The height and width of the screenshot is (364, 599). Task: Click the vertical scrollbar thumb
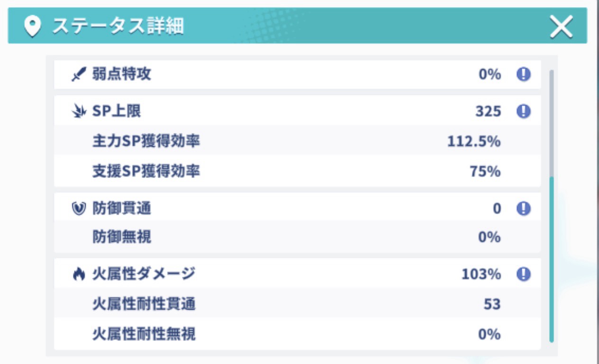pyautogui.click(x=551, y=258)
